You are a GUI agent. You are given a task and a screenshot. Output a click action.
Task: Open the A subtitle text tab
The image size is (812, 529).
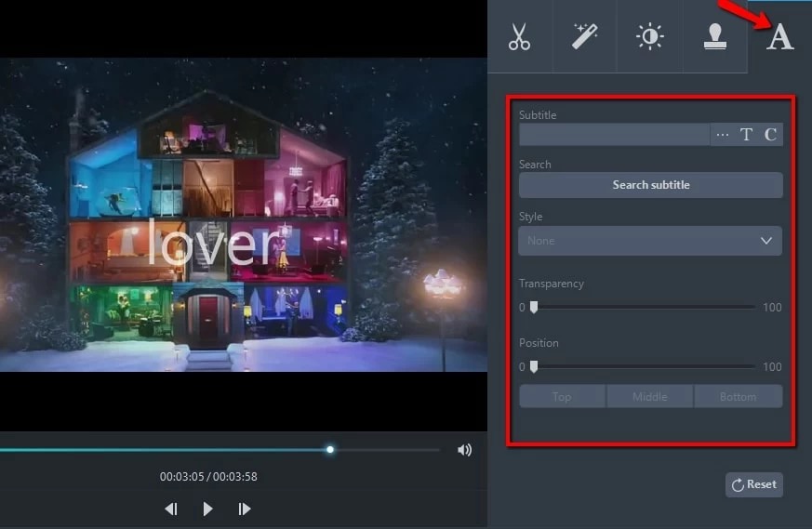779,37
